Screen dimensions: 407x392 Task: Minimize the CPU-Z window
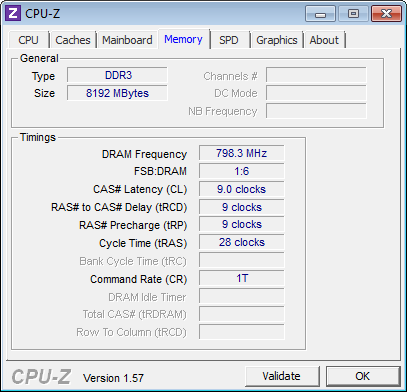tap(320, 14)
